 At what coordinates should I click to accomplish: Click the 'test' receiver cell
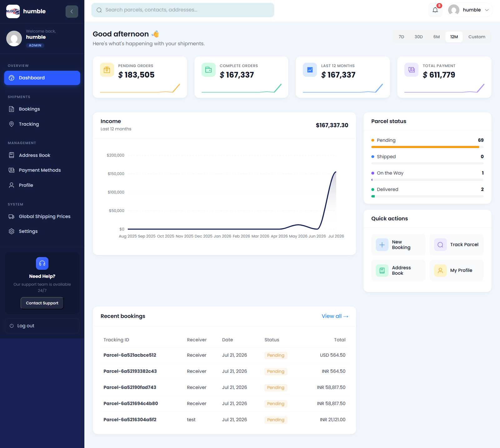tap(191, 420)
